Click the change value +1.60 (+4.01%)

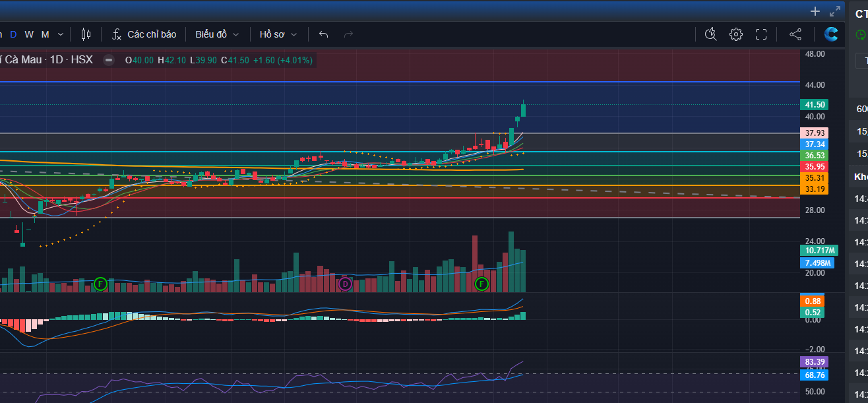click(x=282, y=60)
